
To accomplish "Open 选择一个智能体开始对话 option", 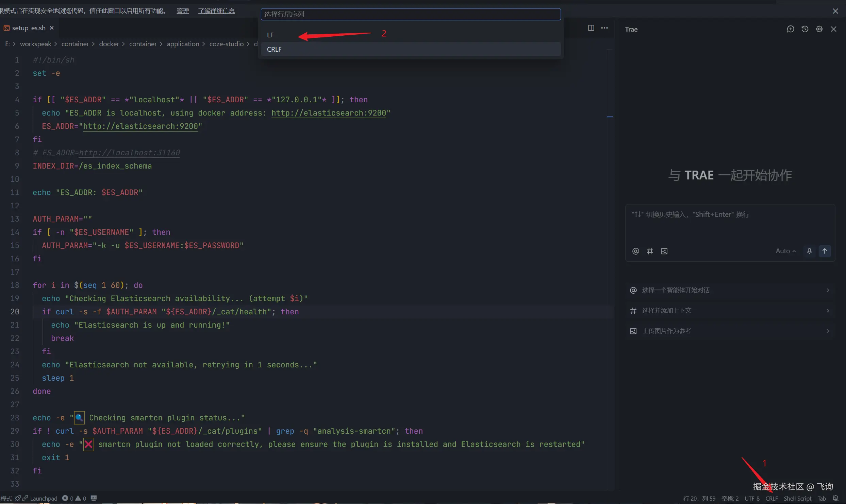I will tap(730, 290).
